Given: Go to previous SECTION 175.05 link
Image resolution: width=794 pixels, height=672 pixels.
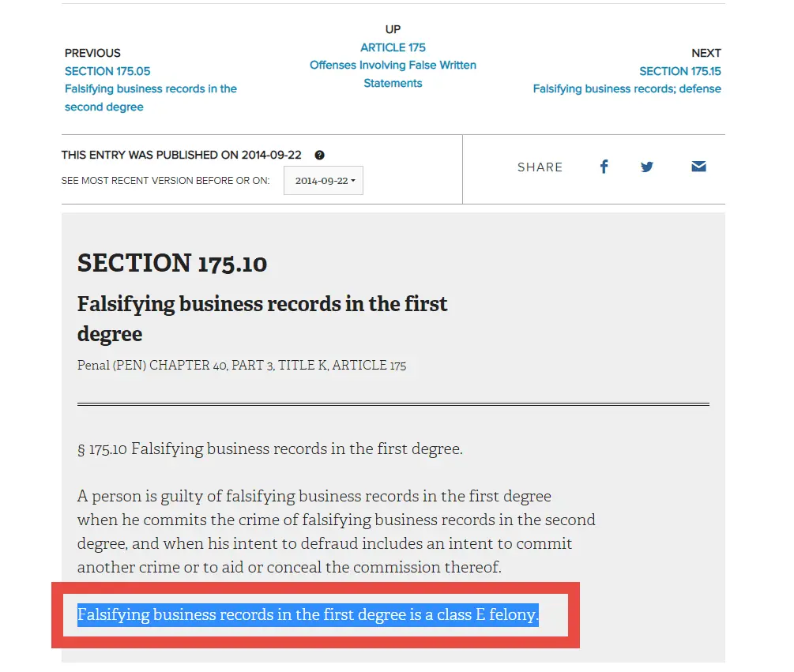Looking at the screenshot, I should (x=107, y=71).
